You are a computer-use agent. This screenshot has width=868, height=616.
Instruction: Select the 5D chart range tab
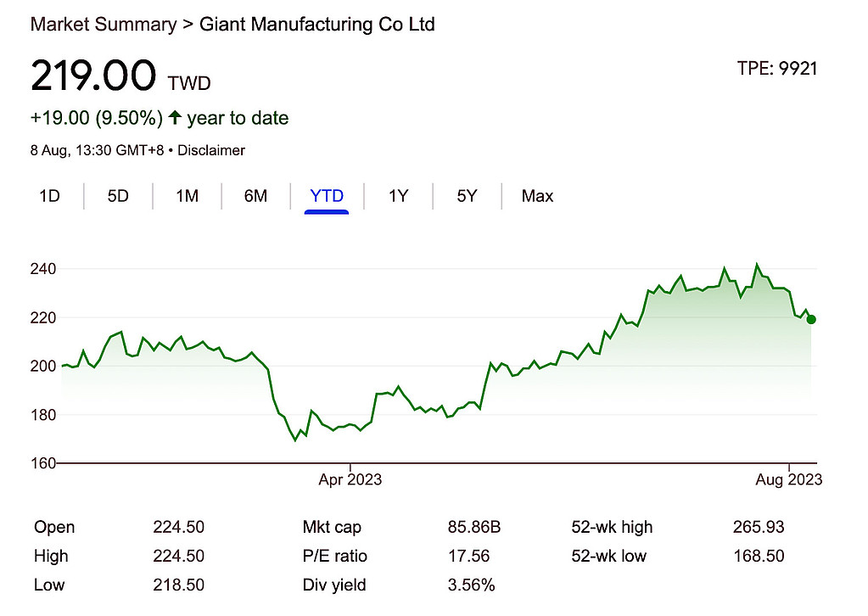[x=118, y=196]
